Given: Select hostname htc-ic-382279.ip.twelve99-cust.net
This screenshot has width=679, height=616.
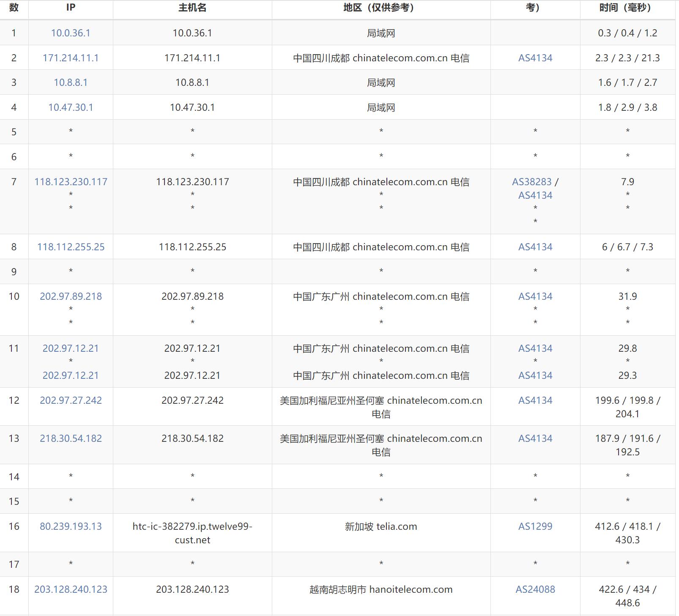Looking at the screenshot, I should (x=192, y=533).
